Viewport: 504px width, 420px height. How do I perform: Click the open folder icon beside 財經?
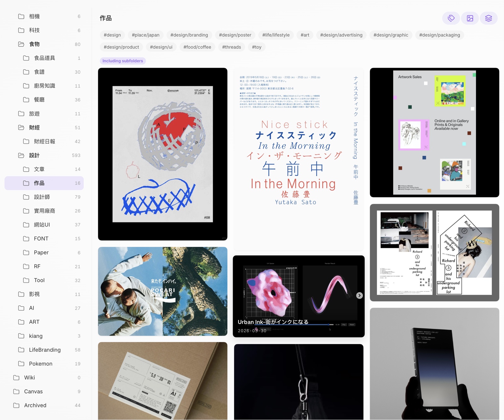(x=21, y=128)
